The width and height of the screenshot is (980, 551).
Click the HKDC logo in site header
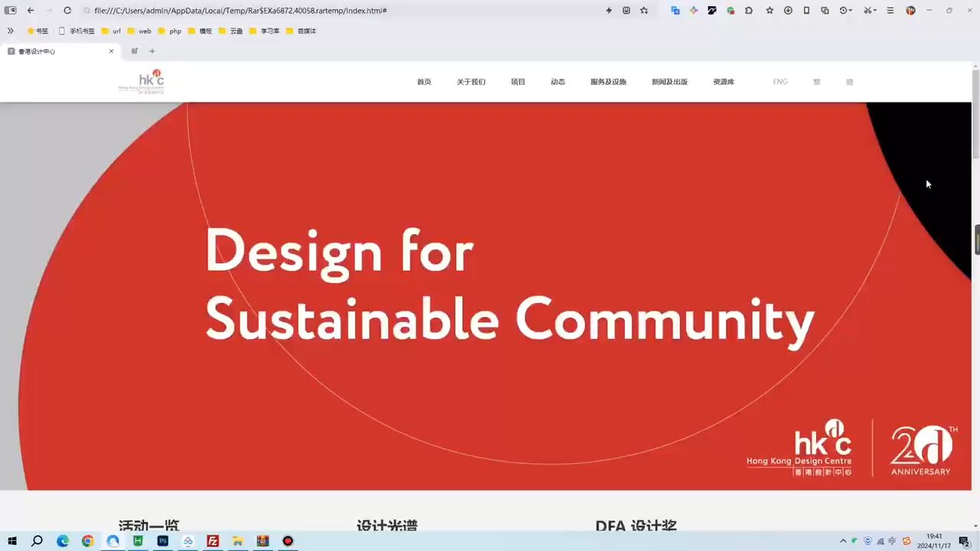coord(142,81)
